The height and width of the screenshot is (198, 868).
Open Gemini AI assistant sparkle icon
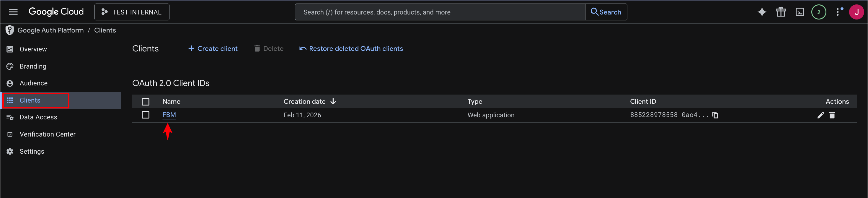coord(762,12)
